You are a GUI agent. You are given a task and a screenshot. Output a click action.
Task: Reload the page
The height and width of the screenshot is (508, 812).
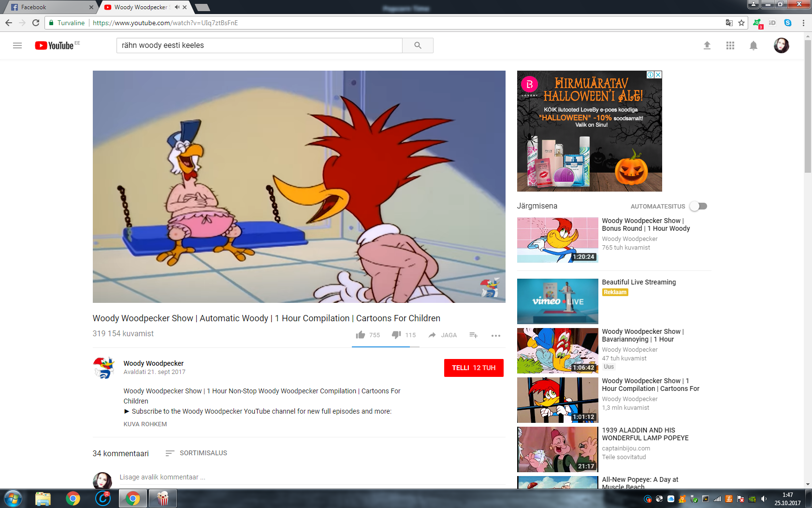pos(36,23)
